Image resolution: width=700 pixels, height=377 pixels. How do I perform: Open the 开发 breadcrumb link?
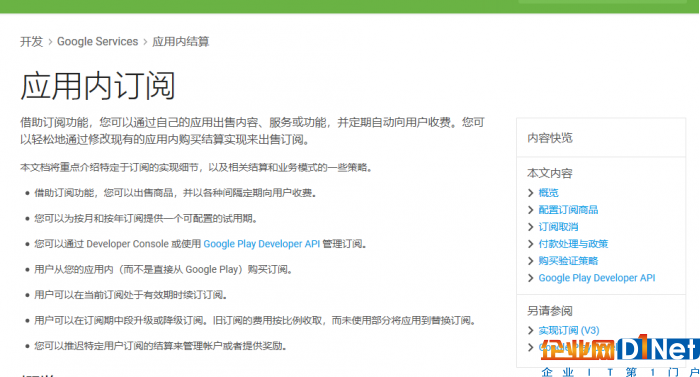(x=31, y=42)
